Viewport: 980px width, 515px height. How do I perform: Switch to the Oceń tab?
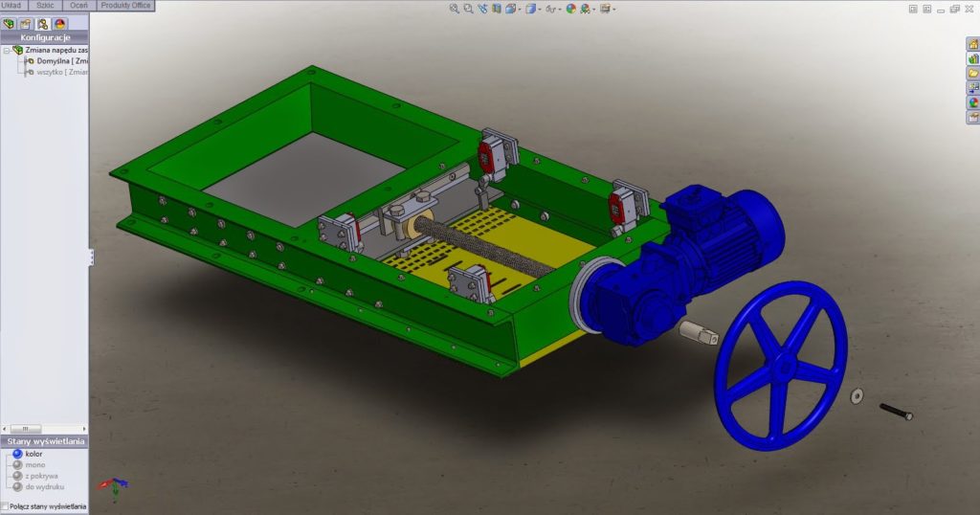coord(78,5)
